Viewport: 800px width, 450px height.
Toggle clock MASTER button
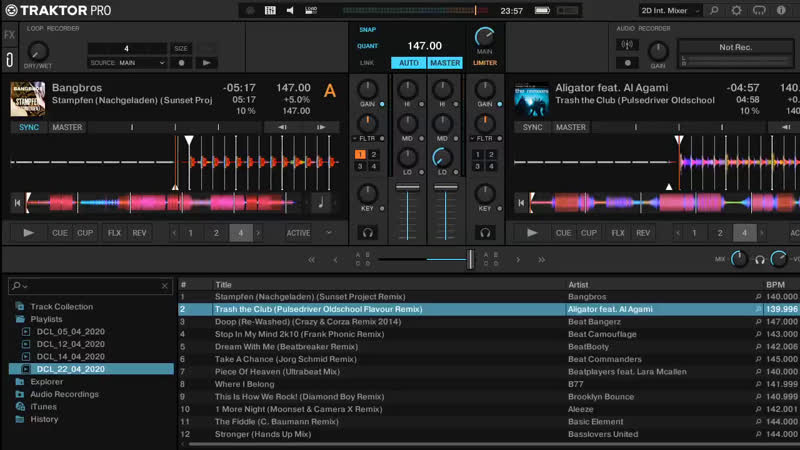[445, 63]
